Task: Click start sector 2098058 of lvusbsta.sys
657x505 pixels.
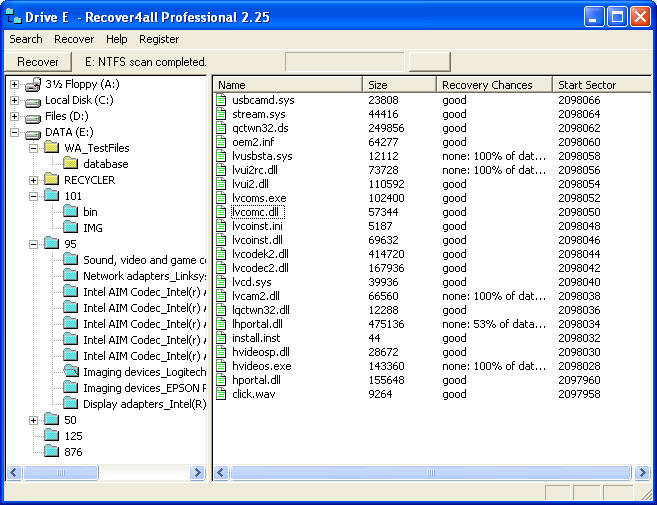Action: pos(579,156)
